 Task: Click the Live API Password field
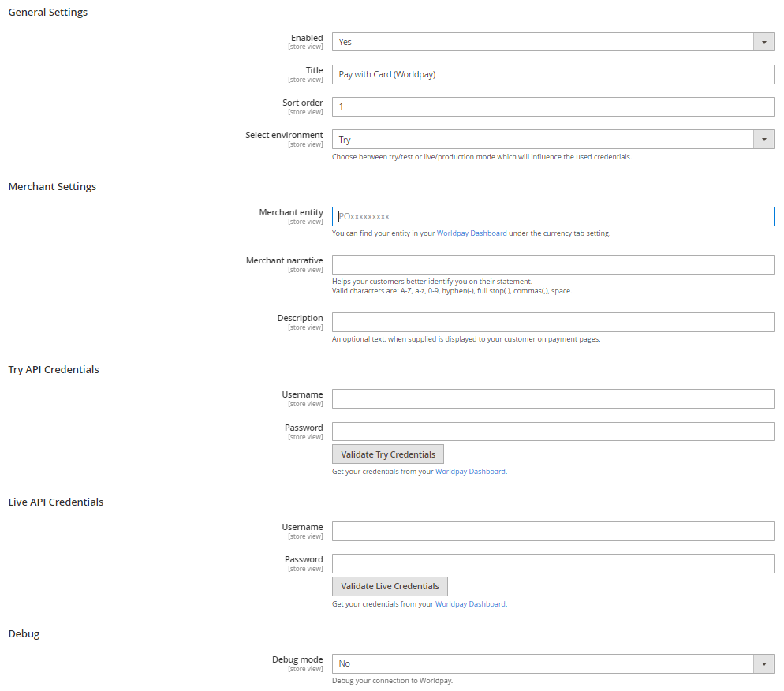click(552, 563)
